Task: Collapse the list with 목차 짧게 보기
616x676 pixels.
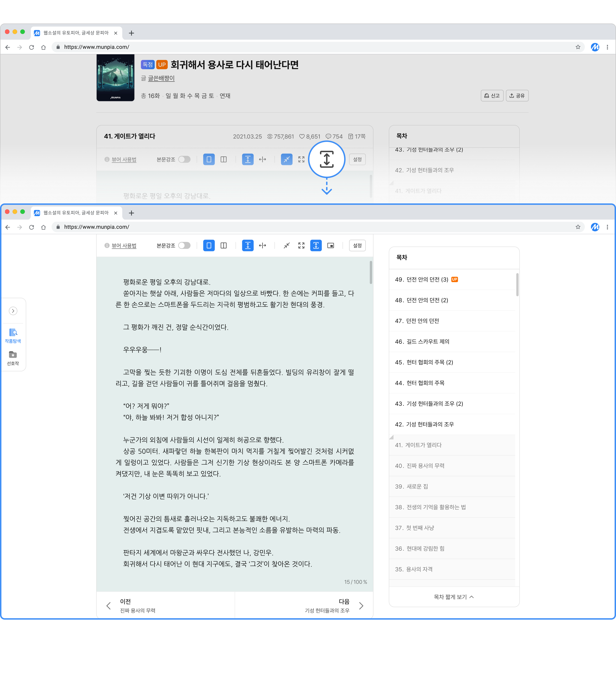Action: coord(454,597)
